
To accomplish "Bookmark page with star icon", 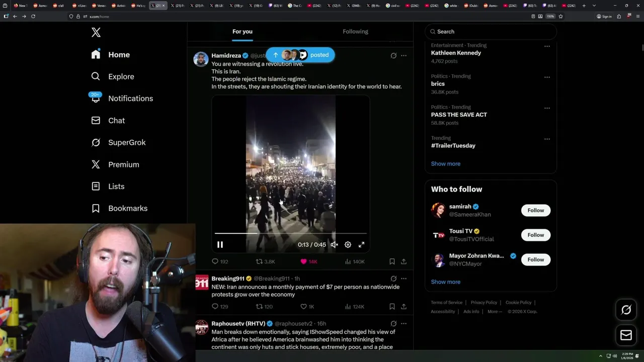I will [x=560, y=17].
